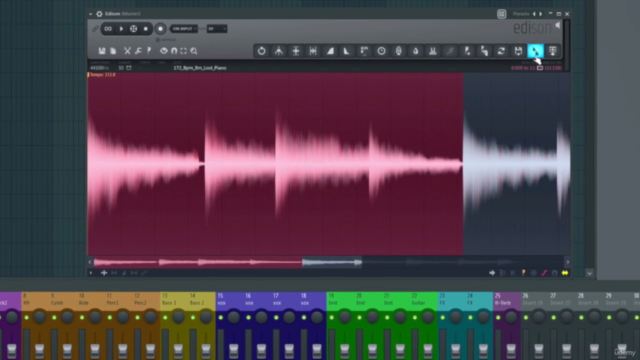Stop playback in Edison
Viewport: 640px width, 360px height.
click(146, 29)
